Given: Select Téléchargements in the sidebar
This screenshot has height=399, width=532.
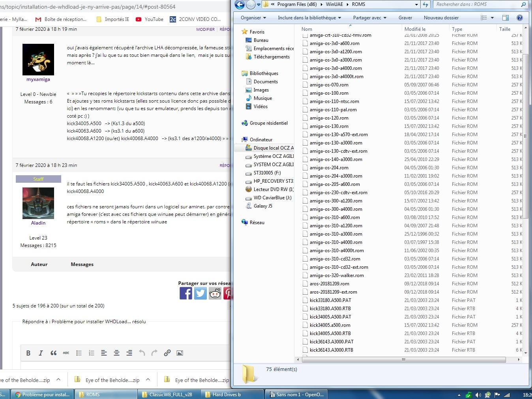Looking at the screenshot, I should pyautogui.click(x=272, y=57).
